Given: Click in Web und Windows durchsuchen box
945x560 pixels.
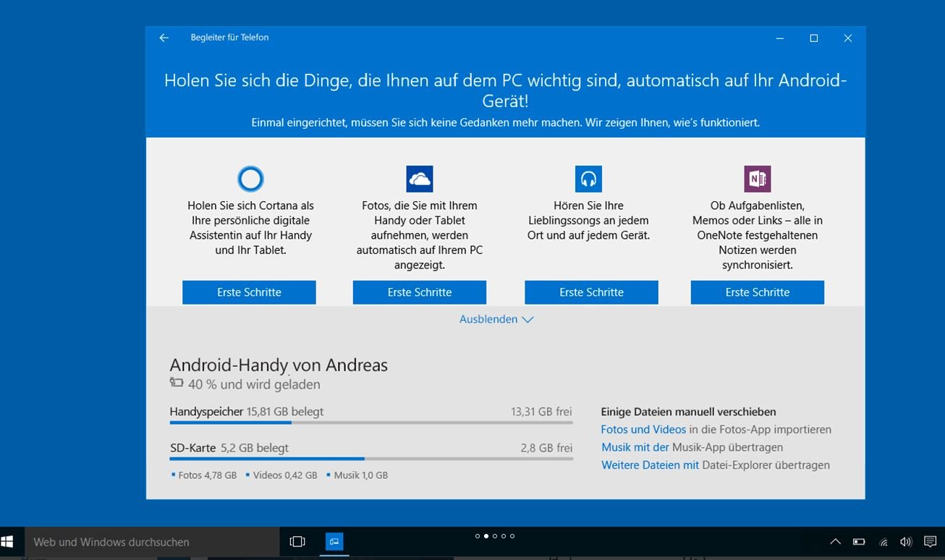Looking at the screenshot, I should point(152,542).
